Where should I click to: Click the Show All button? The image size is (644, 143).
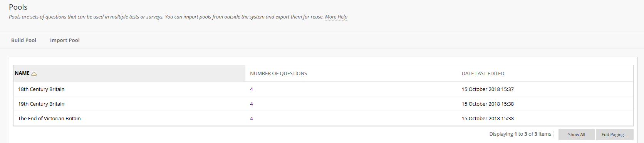click(x=577, y=135)
